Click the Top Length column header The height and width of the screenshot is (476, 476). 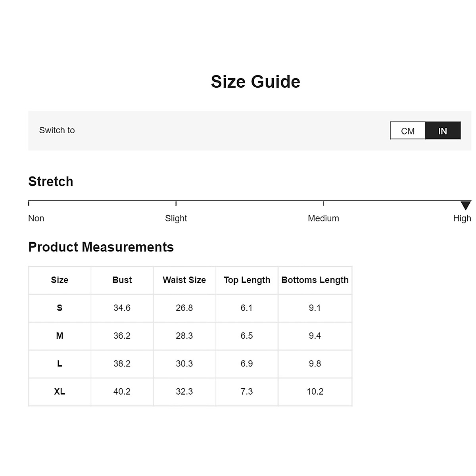point(247,280)
